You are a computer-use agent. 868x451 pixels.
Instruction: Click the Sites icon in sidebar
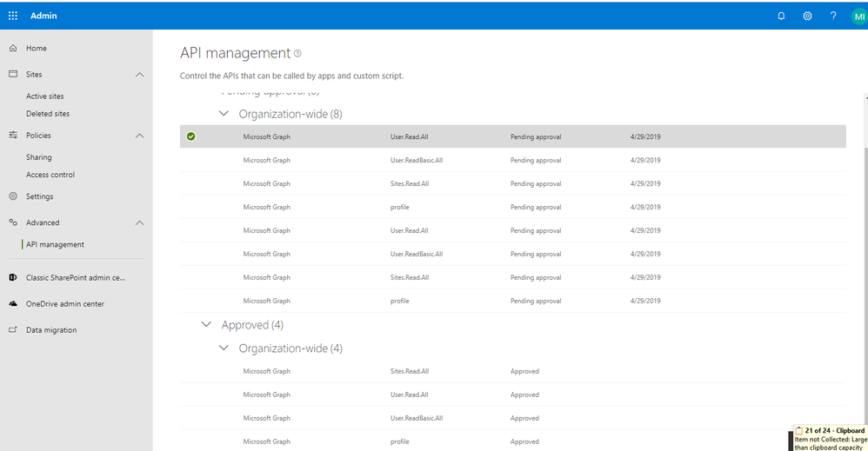pos(13,74)
